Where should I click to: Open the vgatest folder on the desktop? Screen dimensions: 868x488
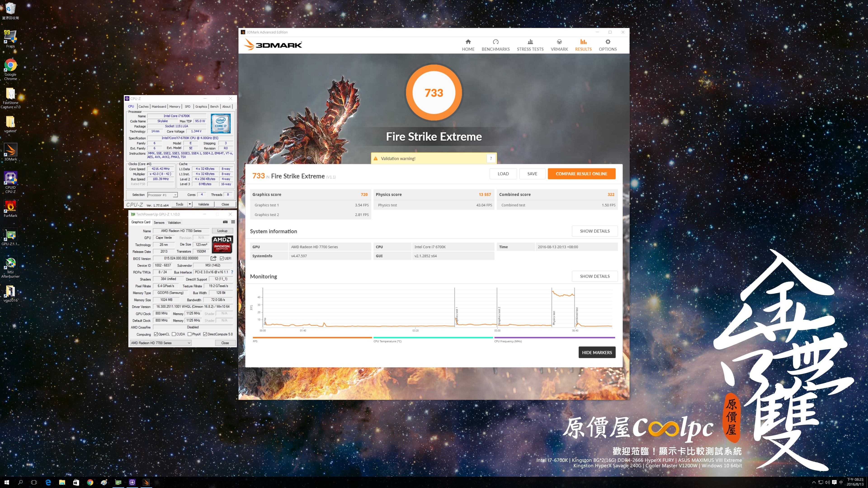(x=10, y=124)
